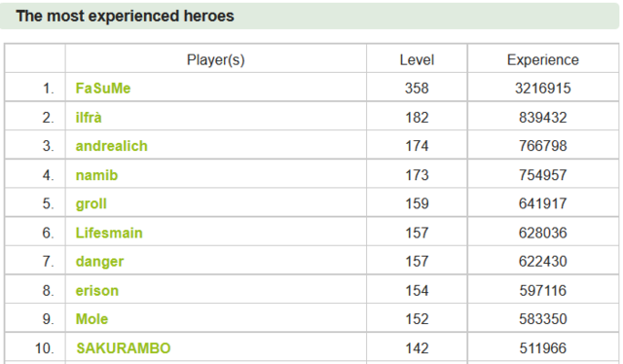Viewport: 623px width, 364px height.
Task: Open groll player profile link
Action: click(x=91, y=203)
